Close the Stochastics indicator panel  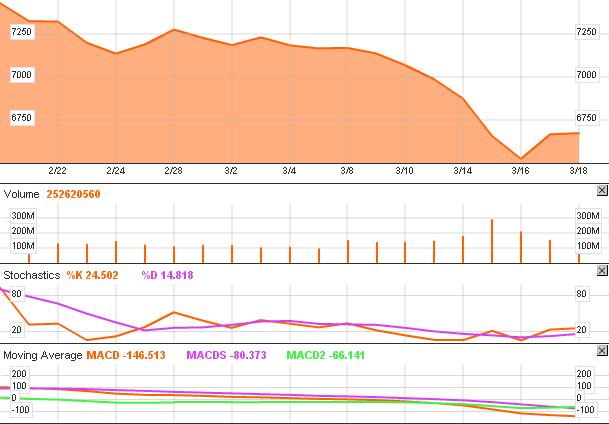pos(601,272)
